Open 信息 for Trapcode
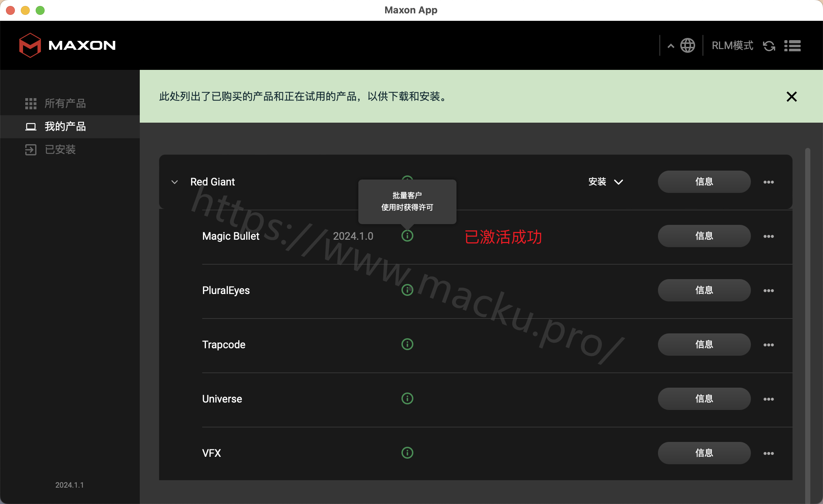The image size is (823, 504). [x=704, y=345]
